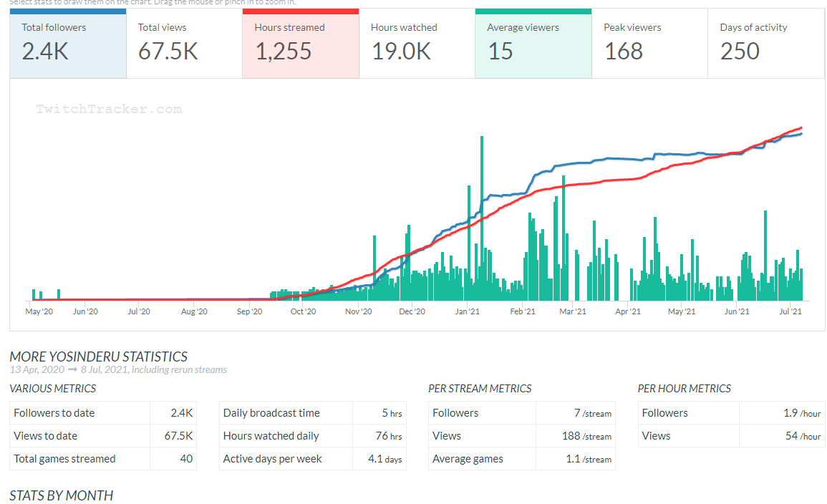Click the tallest green bar near Jan '21
Image resolution: width=827 pixels, height=504 pixels.
click(x=482, y=218)
